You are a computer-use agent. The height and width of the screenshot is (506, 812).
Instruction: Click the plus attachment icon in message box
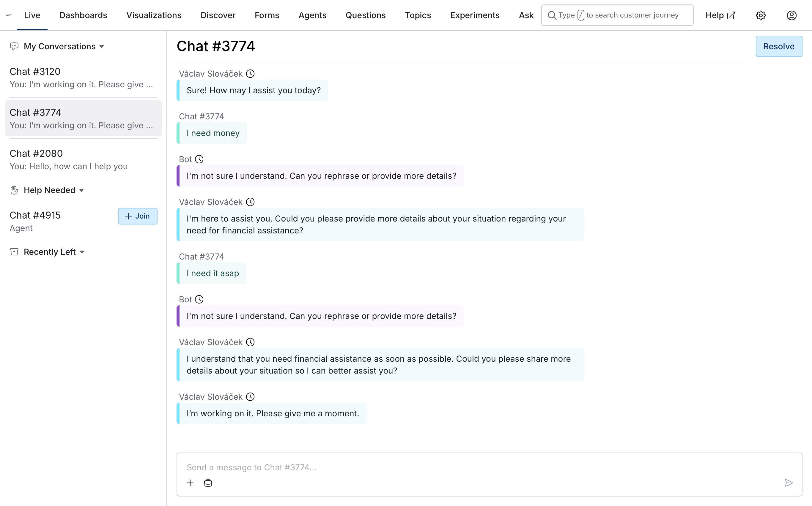(190, 483)
